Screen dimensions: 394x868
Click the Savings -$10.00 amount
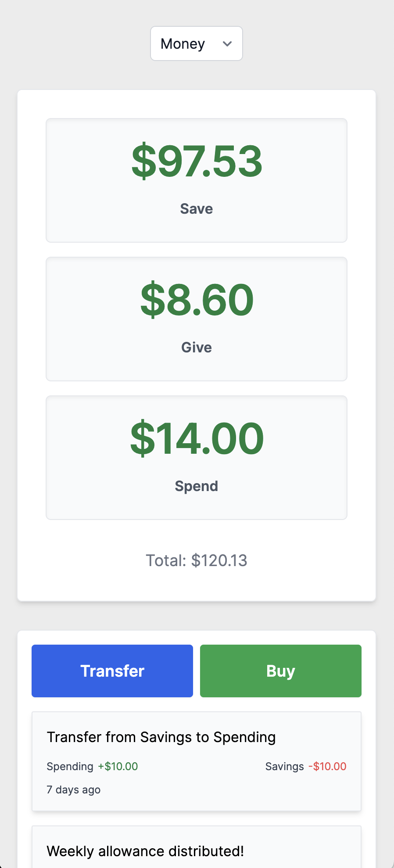click(327, 767)
